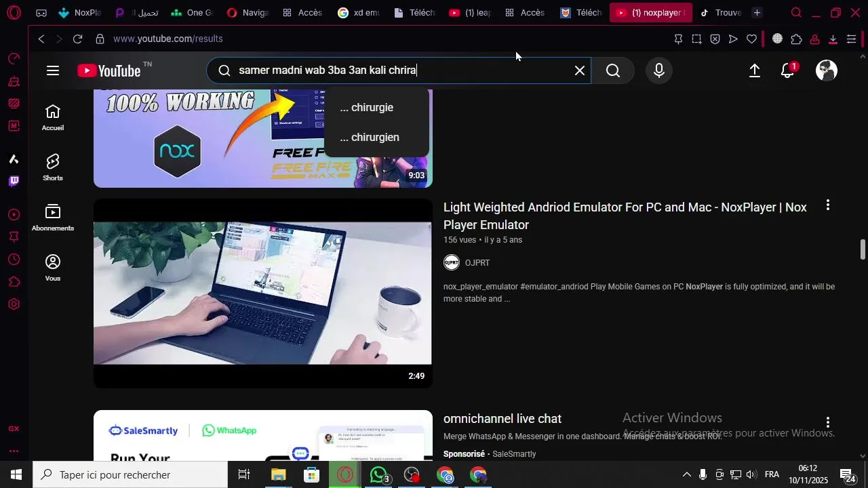Open GX Control speedometer icon in sidebar
The width and height of the screenshot is (868, 488).
[x=14, y=59]
